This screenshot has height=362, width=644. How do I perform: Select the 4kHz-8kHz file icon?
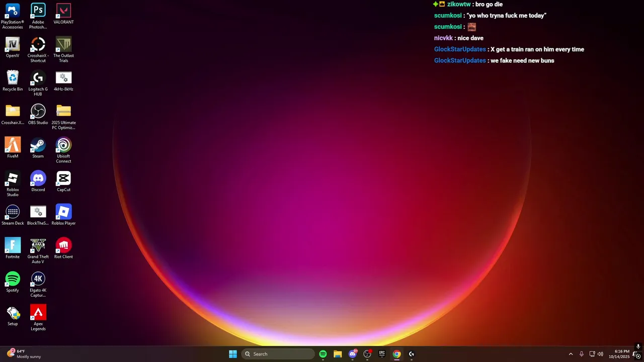pos(63,81)
